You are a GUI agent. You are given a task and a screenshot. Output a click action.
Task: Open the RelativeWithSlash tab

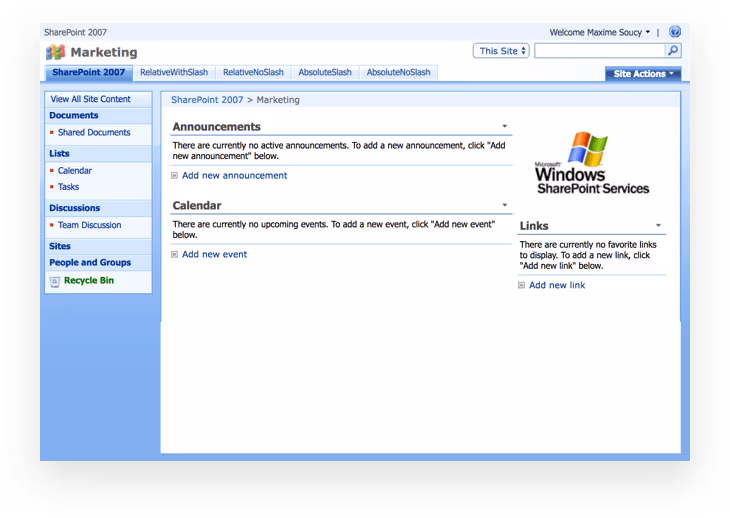pyautogui.click(x=174, y=73)
